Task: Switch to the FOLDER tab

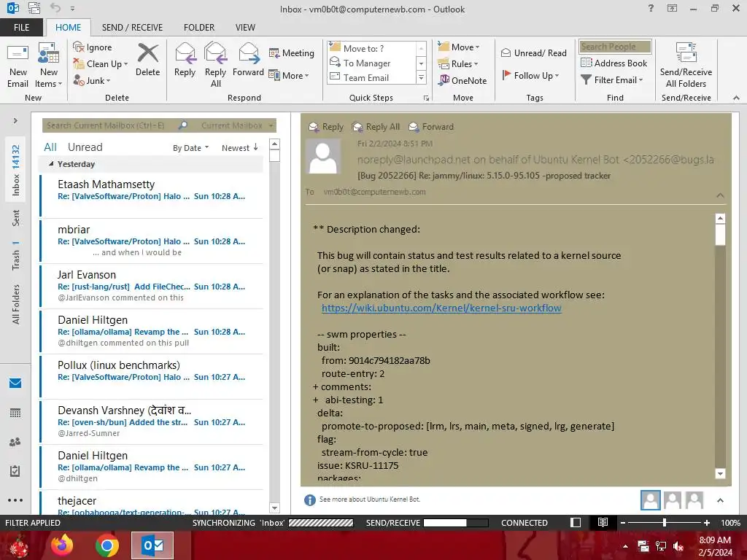Action: tap(199, 28)
